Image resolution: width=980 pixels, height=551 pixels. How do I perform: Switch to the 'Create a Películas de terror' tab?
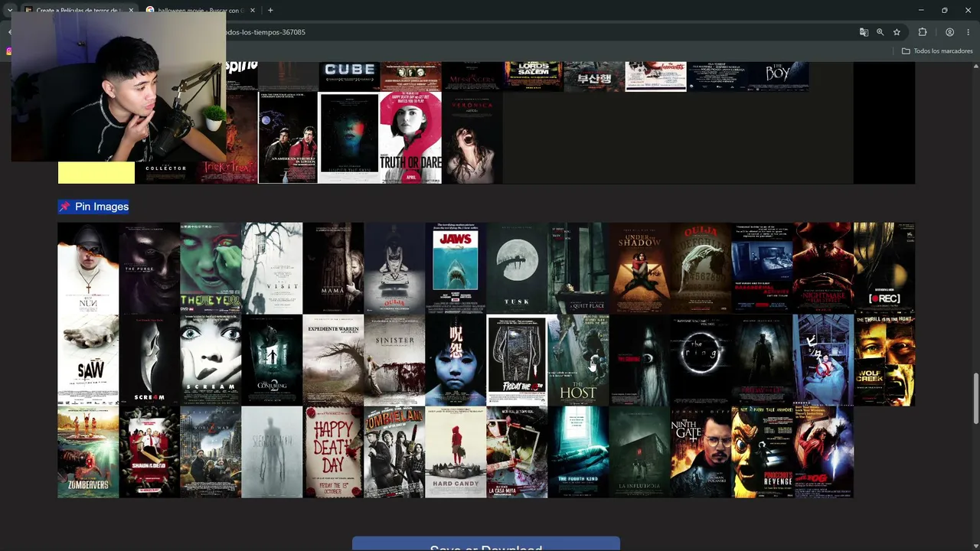pos(78,10)
